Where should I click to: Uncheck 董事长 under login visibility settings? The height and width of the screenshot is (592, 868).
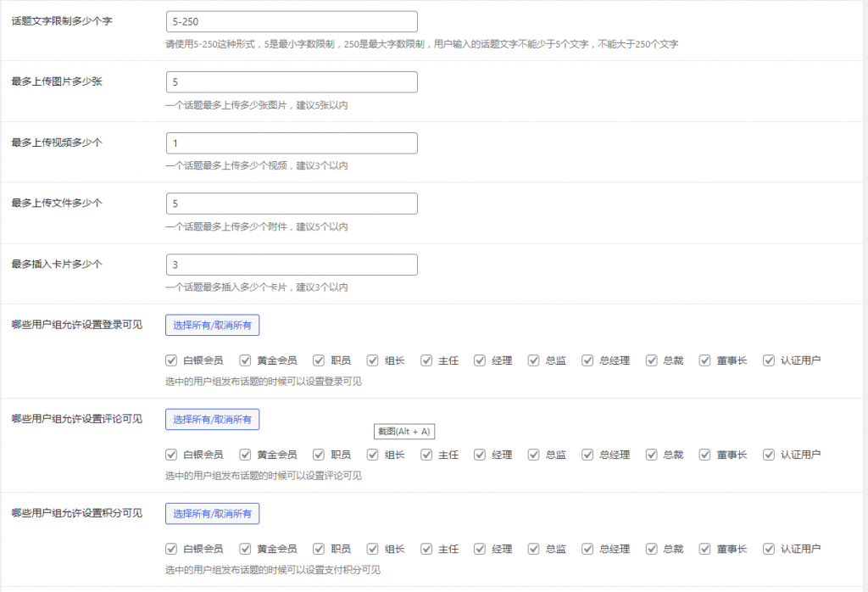point(704,360)
